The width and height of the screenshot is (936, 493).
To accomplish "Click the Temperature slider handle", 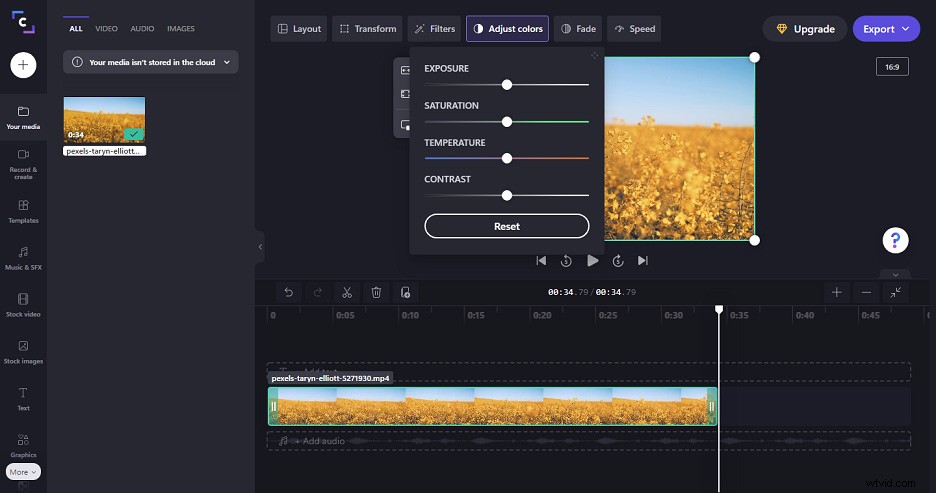I will [507, 158].
